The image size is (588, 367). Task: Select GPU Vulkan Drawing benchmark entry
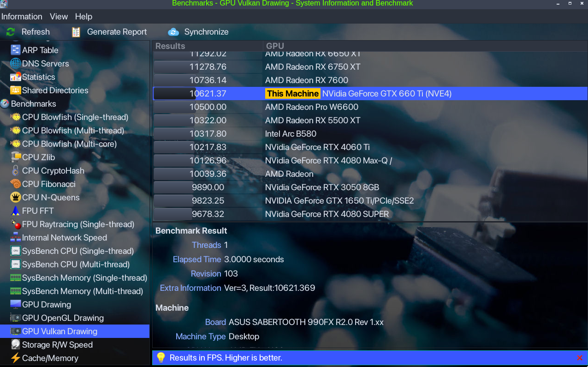75,331
